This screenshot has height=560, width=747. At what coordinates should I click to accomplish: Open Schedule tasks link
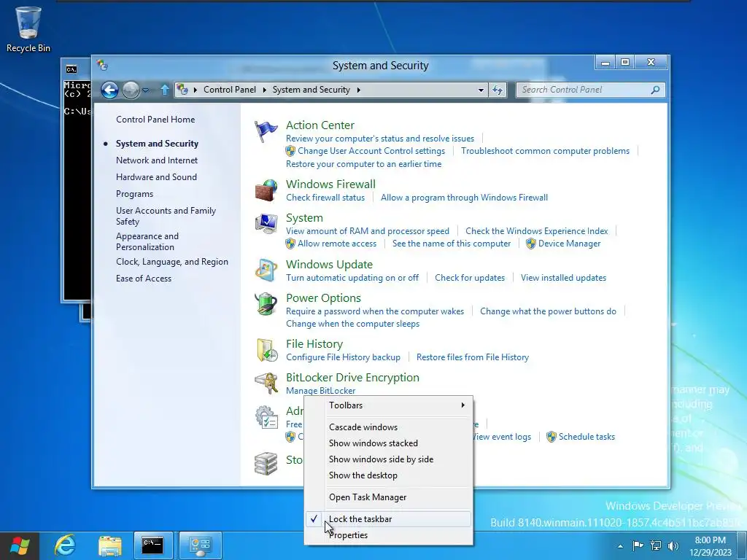coord(587,437)
